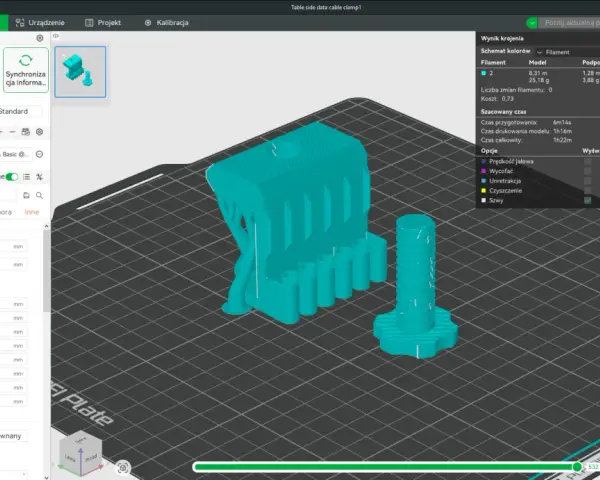The width and height of the screenshot is (600, 480).
Task: Click the Szacowany czas heading
Action: pyautogui.click(x=503, y=112)
